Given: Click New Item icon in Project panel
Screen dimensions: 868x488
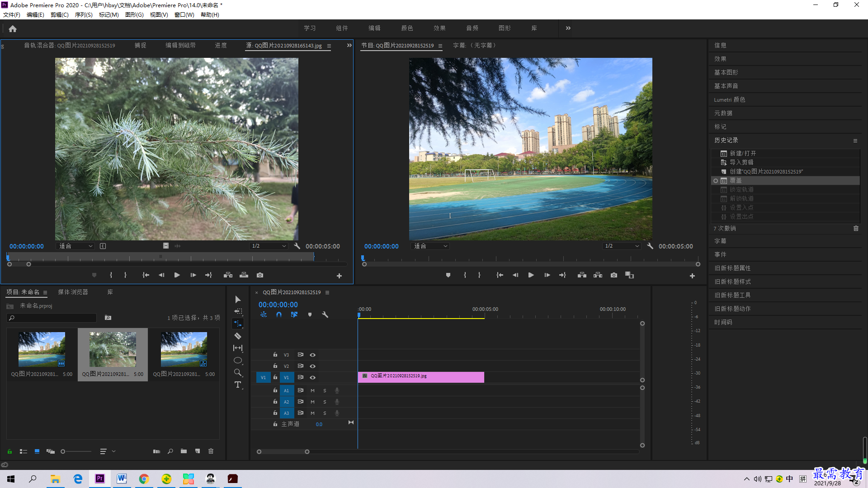Looking at the screenshot, I should (x=198, y=451).
